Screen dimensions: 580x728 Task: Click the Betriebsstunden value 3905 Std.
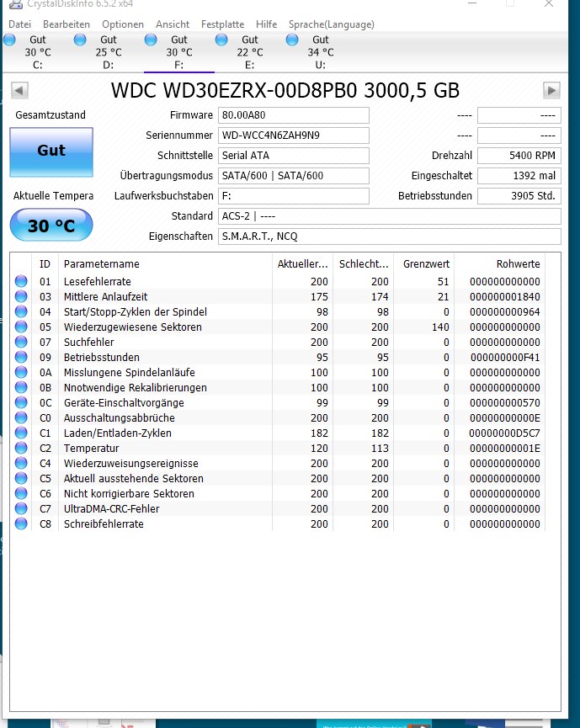519,196
